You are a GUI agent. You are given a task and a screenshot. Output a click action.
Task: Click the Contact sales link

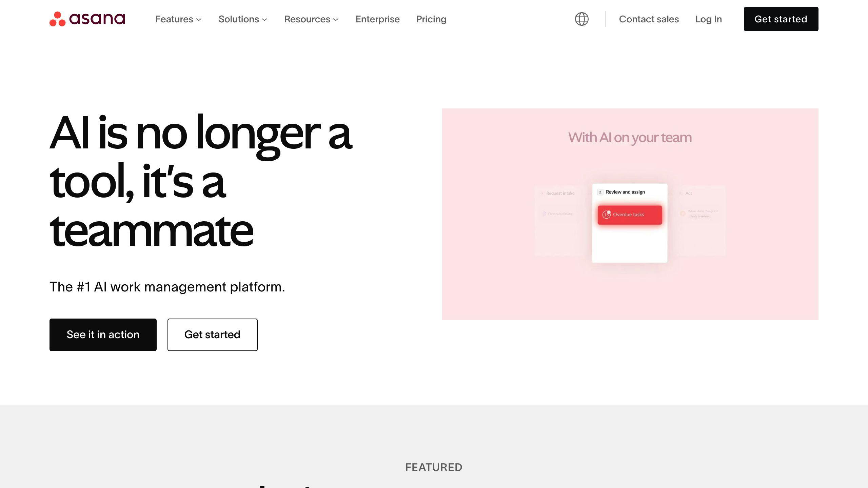coord(649,19)
